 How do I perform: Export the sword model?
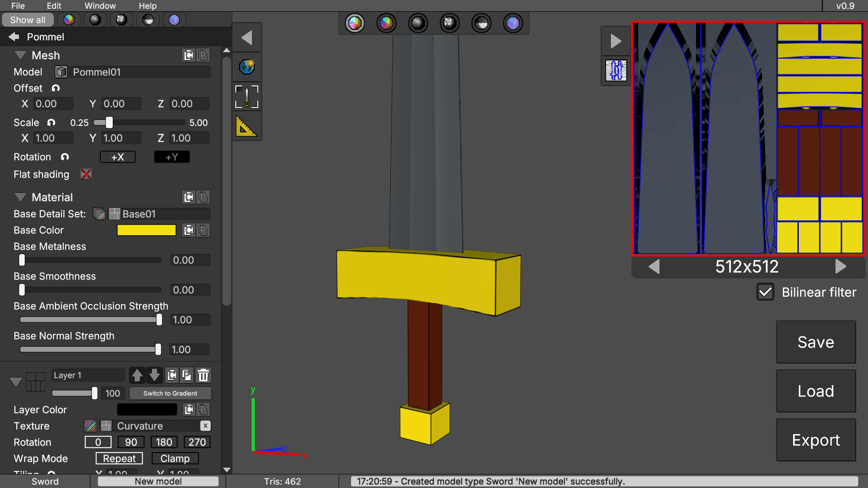click(816, 440)
